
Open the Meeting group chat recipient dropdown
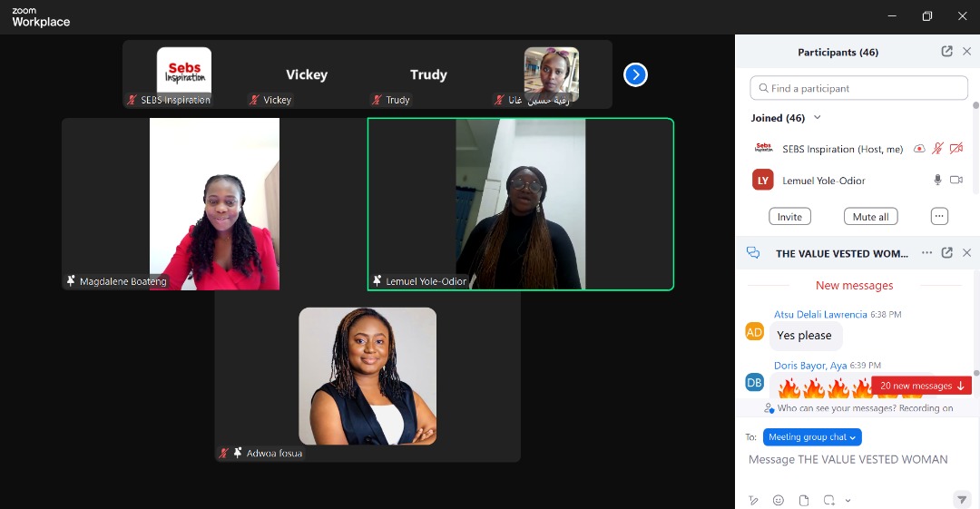811,437
